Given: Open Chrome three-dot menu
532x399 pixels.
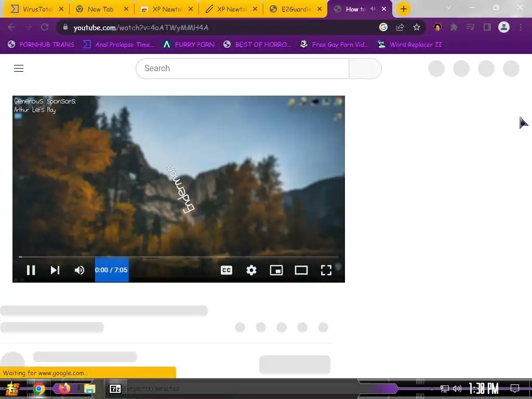Looking at the screenshot, I should pyautogui.click(x=521, y=28).
